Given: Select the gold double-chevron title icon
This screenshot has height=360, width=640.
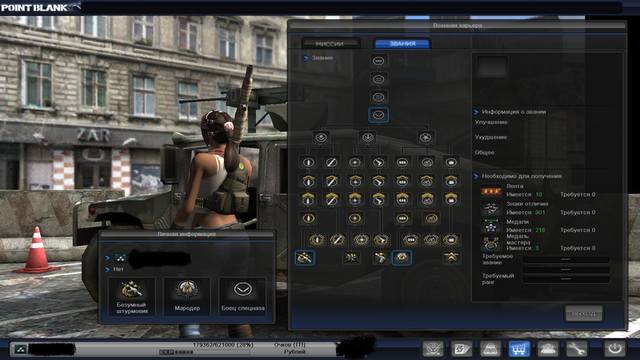Looking at the screenshot, I should (451, 258).
